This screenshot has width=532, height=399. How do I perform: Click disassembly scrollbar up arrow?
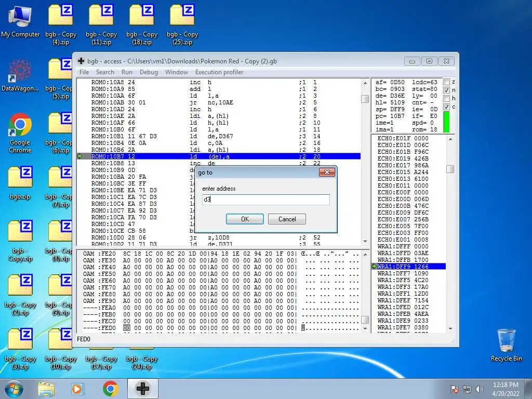(365, 83)
